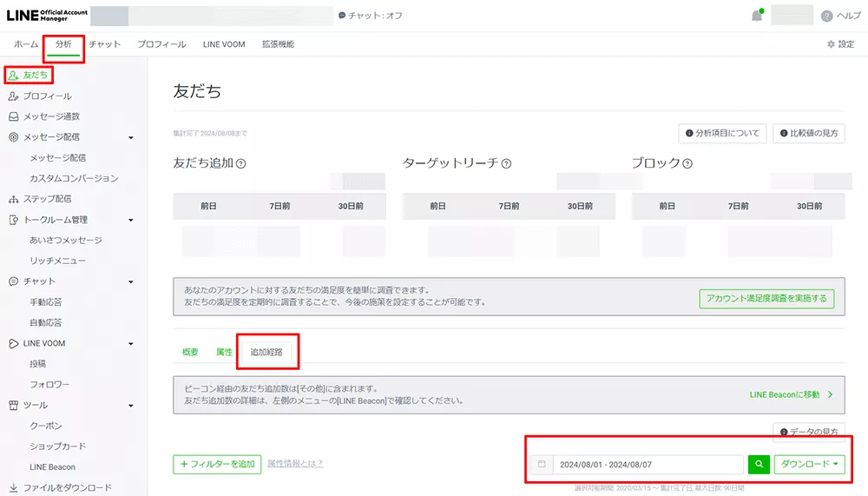Expand the メッセージ配信 sidebar section
Screen dimensions: 868x496
[x=130, y=137]
